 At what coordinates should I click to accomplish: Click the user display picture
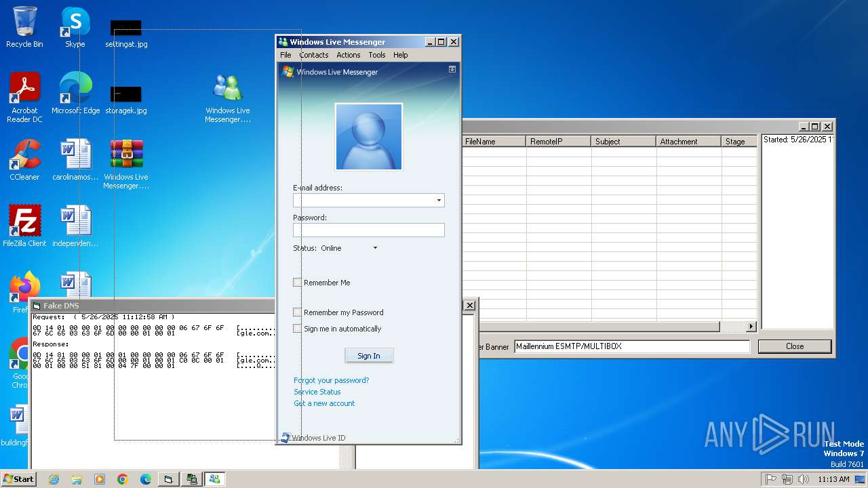369,137
